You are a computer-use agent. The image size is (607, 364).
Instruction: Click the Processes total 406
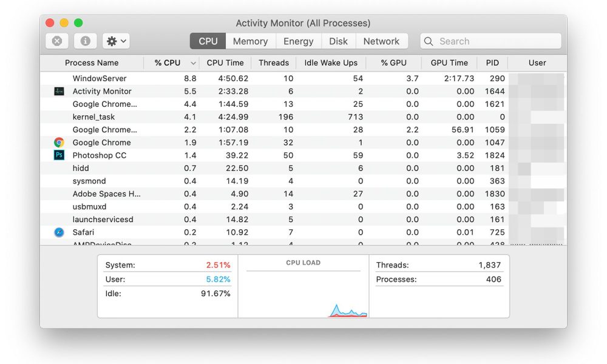click(x=493, y=279)
